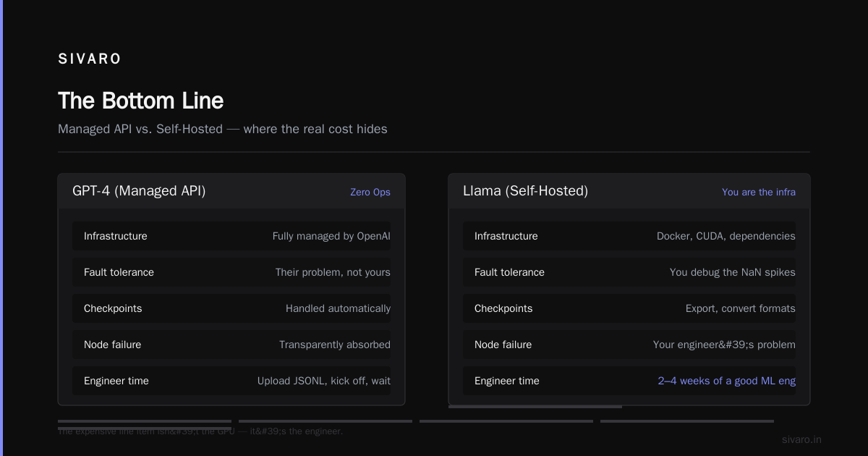The image size is (868, 456).
Task: Select "Fully managed by OpenAI" value
Action: coord(331,236)
